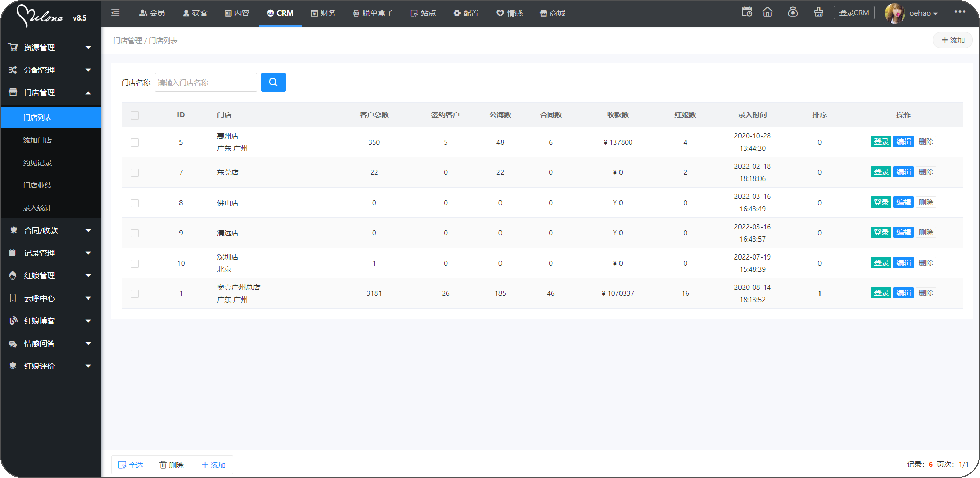980x478 pixels.
Task: Check the select-all header checkbox
Action: [135, 115]
